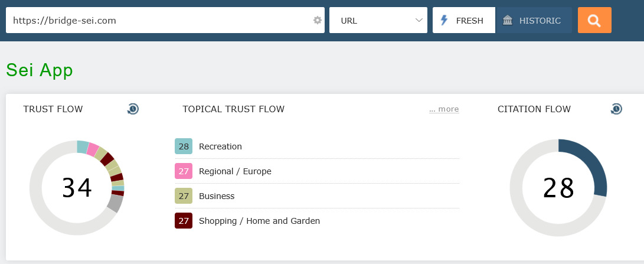Click the gear settings icon in URL field
Image resolution: width=644 pixels, height=264 pixels.
click(x=318, y=21)
